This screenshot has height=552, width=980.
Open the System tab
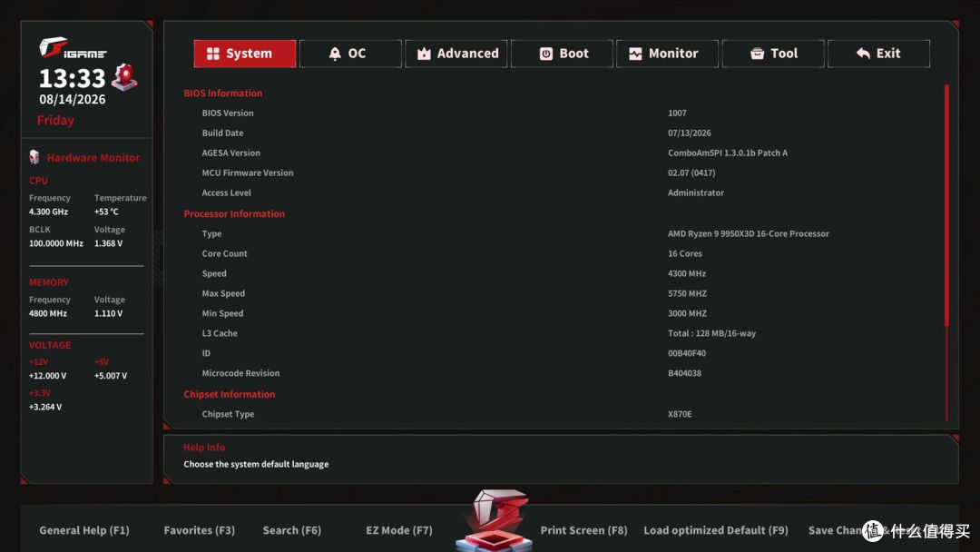[244, 54]
